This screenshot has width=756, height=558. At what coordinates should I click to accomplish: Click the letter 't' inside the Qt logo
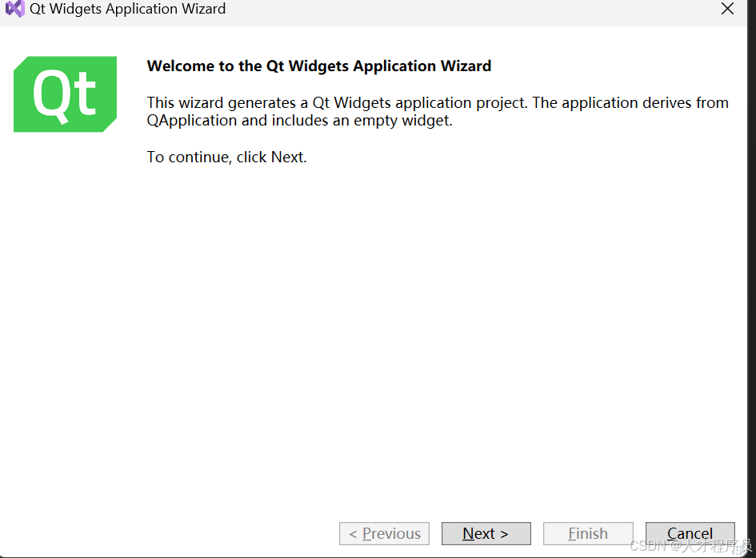pos(85,94)
